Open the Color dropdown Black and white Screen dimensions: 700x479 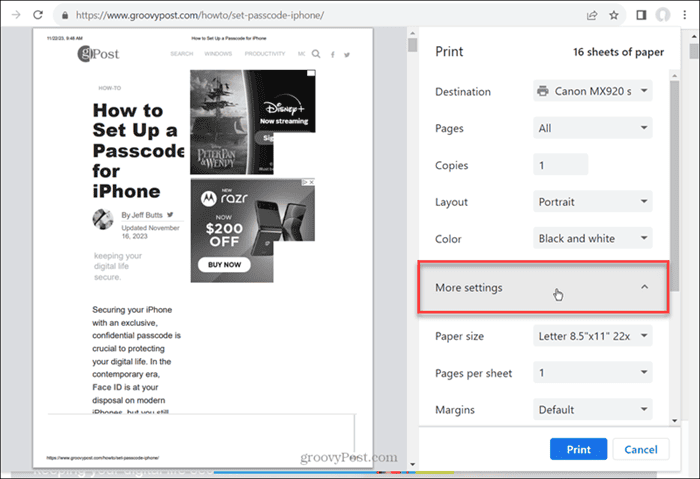pyautogui.click(x=593, y=238)
